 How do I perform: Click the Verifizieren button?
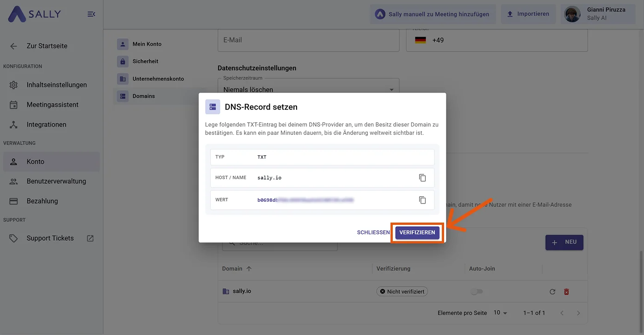tap(417, 232)
